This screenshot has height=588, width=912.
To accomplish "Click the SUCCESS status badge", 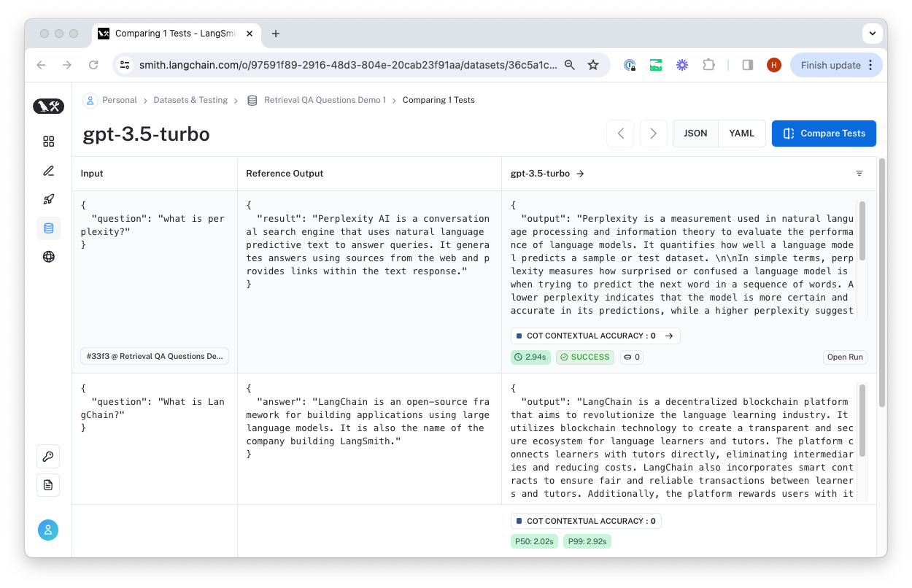I will tap(584, 357).
